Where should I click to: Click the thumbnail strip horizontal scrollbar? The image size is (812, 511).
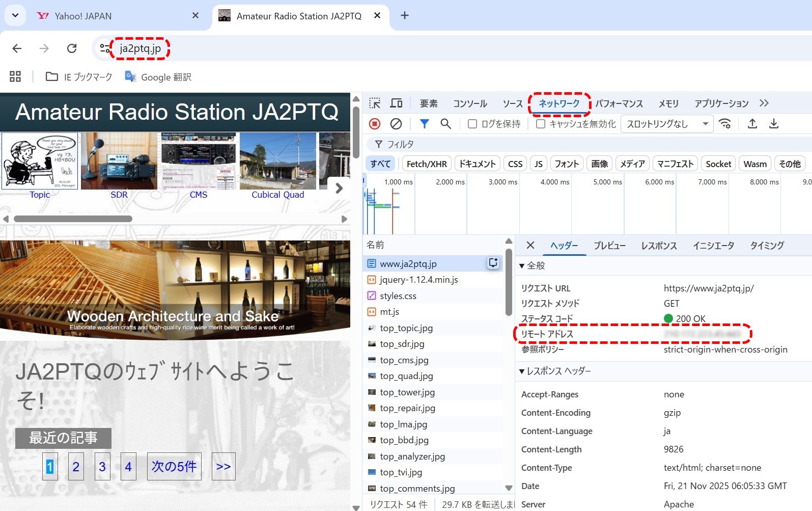73,219
